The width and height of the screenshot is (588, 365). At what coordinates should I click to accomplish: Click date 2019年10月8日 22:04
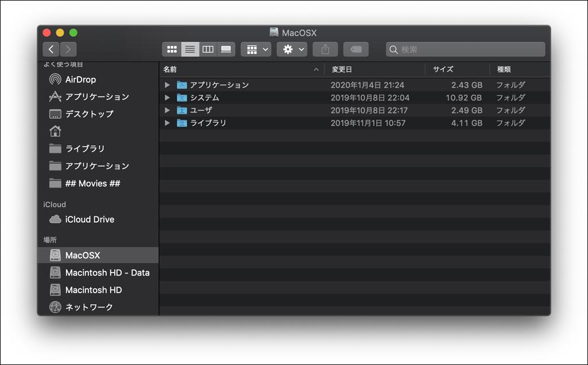(370, 98)
